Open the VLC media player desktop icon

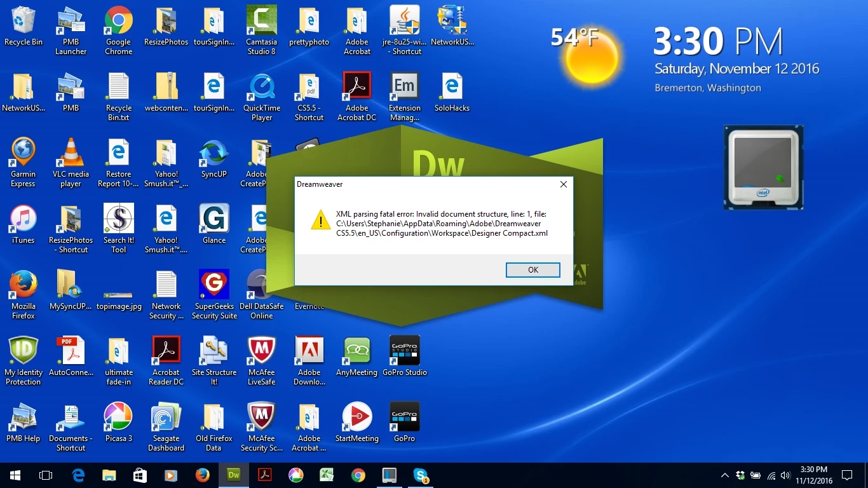(71, 163)
